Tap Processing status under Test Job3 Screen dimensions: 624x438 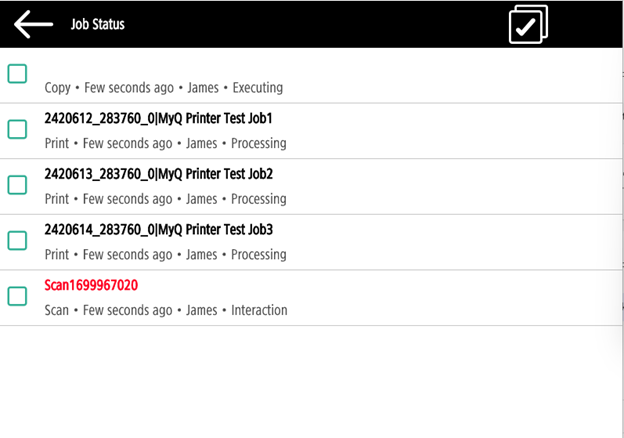coord(258,255)
